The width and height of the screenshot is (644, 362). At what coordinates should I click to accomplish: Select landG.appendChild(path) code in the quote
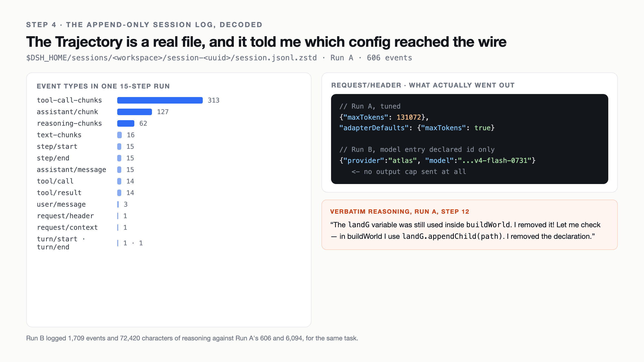coord(452,237)
